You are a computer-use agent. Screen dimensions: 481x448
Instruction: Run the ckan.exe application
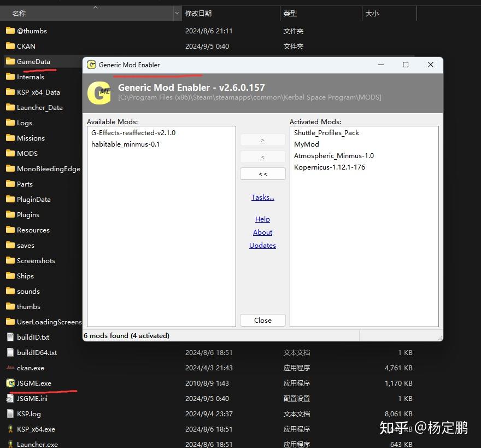[31, 368]
